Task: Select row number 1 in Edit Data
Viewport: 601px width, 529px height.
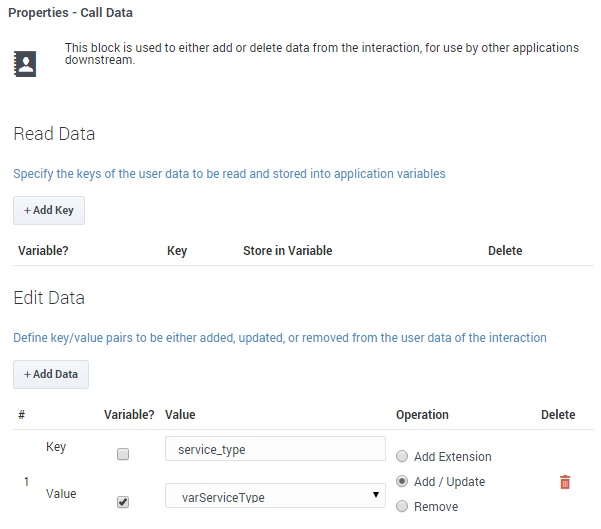Action: coord(25,482)
